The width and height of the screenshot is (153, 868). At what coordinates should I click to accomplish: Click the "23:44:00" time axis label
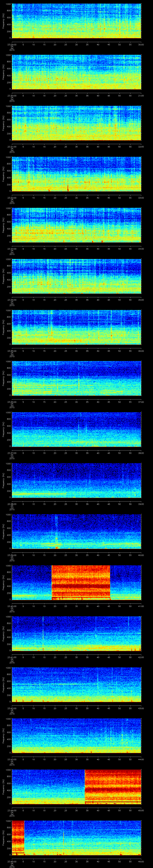tap(12, 810)
